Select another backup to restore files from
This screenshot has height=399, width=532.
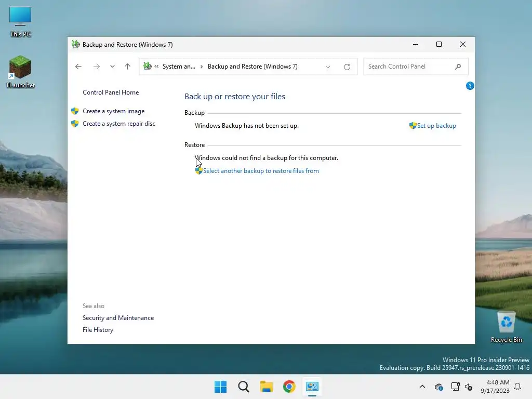[261, 170]
